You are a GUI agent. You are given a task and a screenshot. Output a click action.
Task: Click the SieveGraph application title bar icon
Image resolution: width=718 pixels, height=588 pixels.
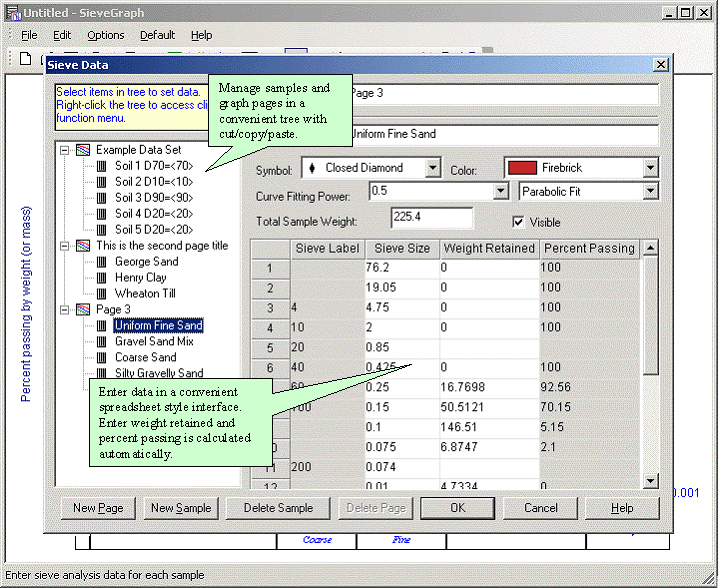click(13, 13)
